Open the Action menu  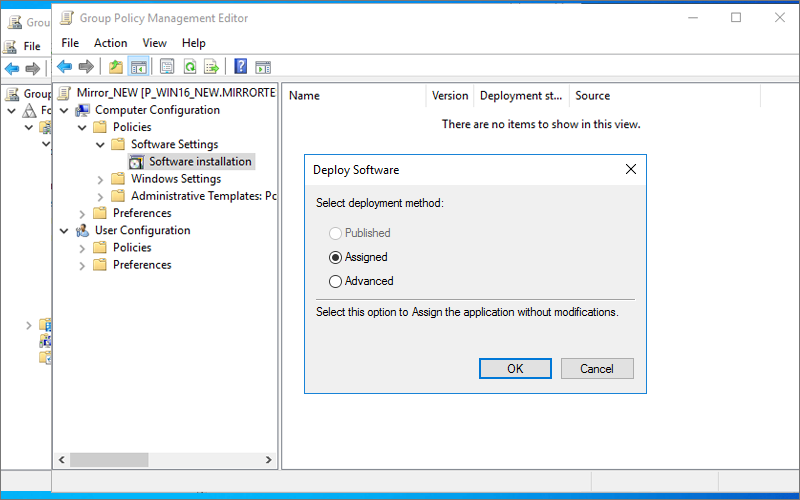coord(110,43)
